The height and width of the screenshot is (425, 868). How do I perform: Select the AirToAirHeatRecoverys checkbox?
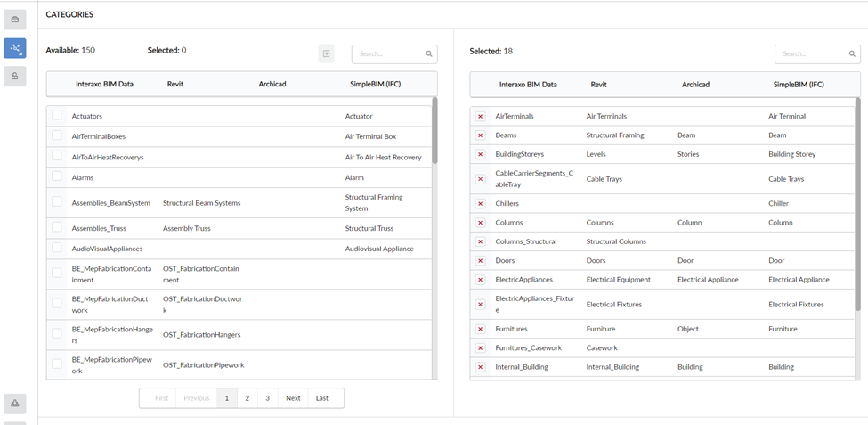tap(56, 156)
